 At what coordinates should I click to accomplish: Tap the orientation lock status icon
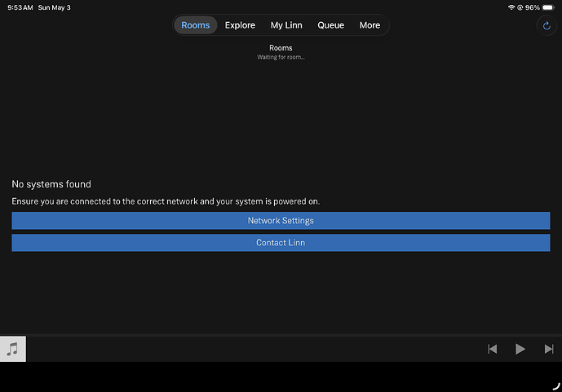click(x=520, y=7)
